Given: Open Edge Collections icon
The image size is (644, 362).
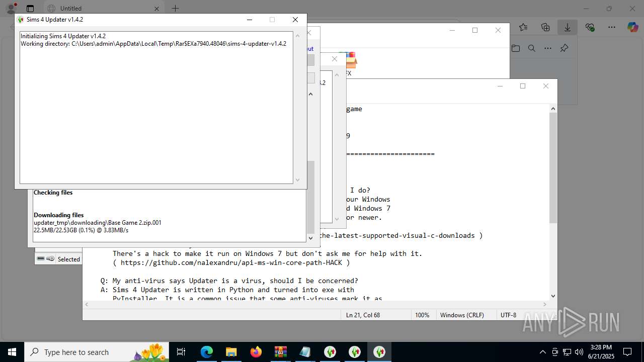Looking at the screenshot, I should [545, 27].
